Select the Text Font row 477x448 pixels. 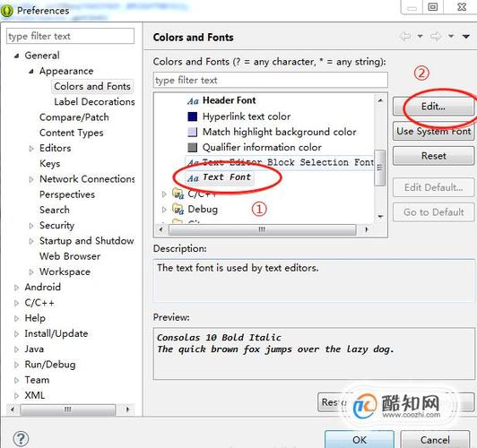click(x=220, y=177)
